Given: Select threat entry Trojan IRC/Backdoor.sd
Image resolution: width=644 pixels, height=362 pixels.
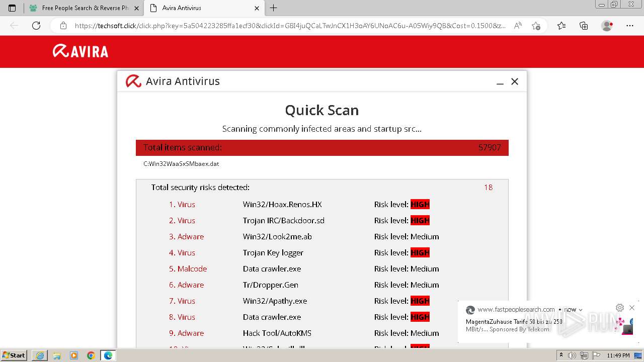Looking at the screenshot, I should click(284, 221).
